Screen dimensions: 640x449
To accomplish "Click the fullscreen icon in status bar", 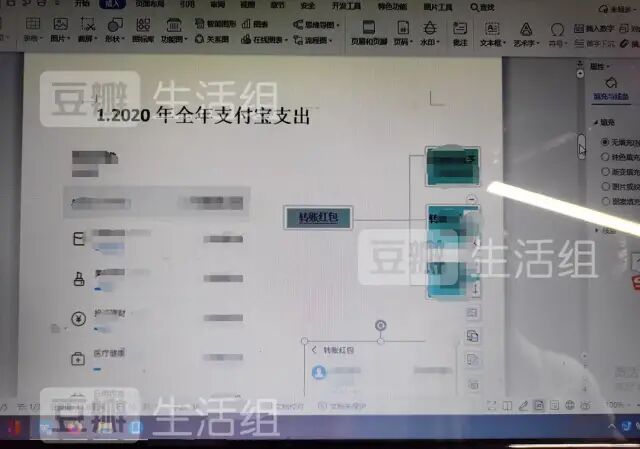I will tap(491, 405).
